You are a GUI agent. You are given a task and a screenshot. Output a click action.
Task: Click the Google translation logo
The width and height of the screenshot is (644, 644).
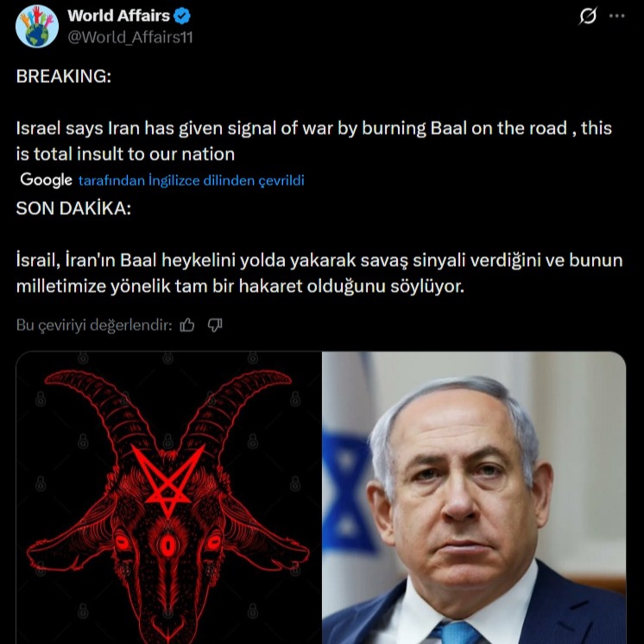[46, 180]
